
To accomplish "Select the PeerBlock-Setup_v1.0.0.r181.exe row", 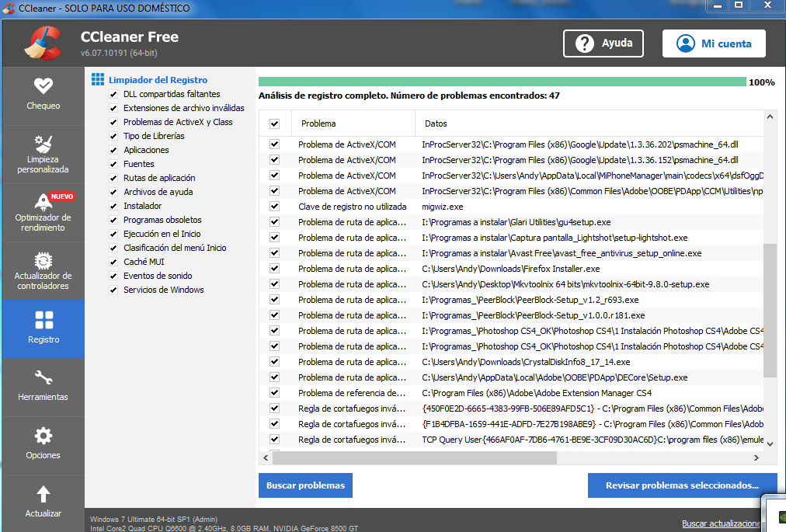I will point(511,315).
